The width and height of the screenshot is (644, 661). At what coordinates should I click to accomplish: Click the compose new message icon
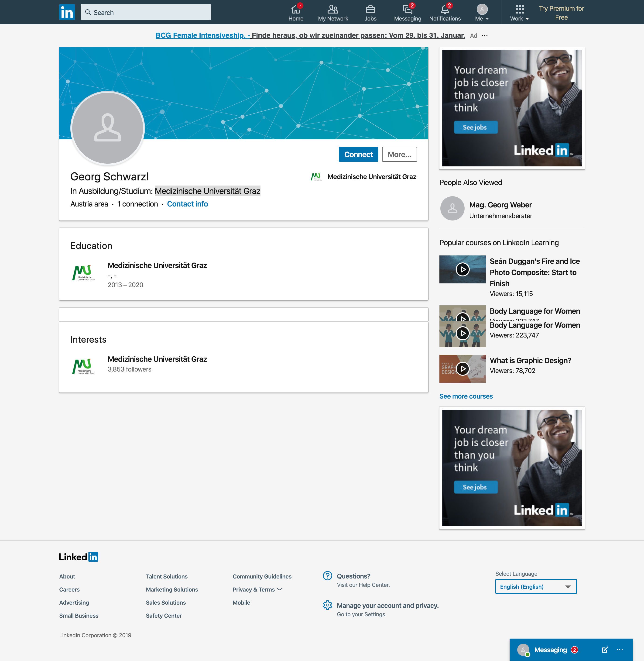pos(605,650)
